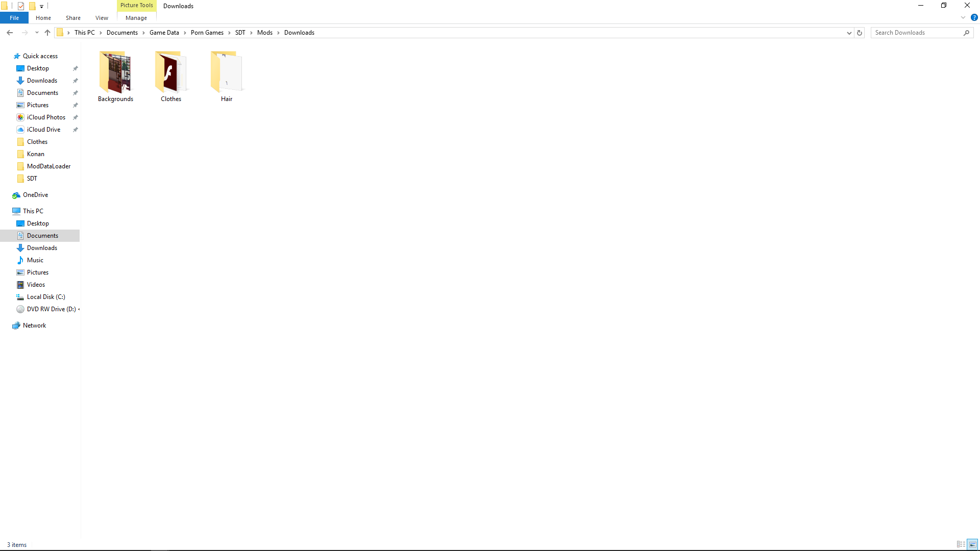
Task: Click the Back navigation arrow
Action: (10, 33)
